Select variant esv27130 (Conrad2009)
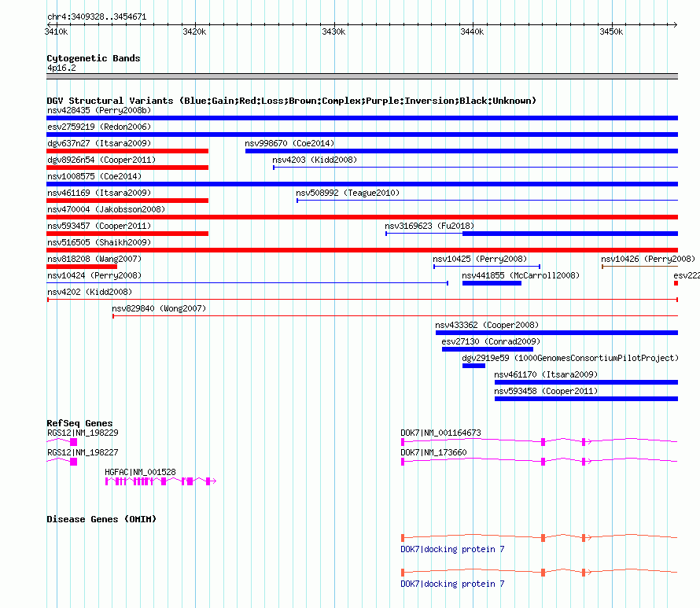Screen dimensions: 700x608 [488, 349]
